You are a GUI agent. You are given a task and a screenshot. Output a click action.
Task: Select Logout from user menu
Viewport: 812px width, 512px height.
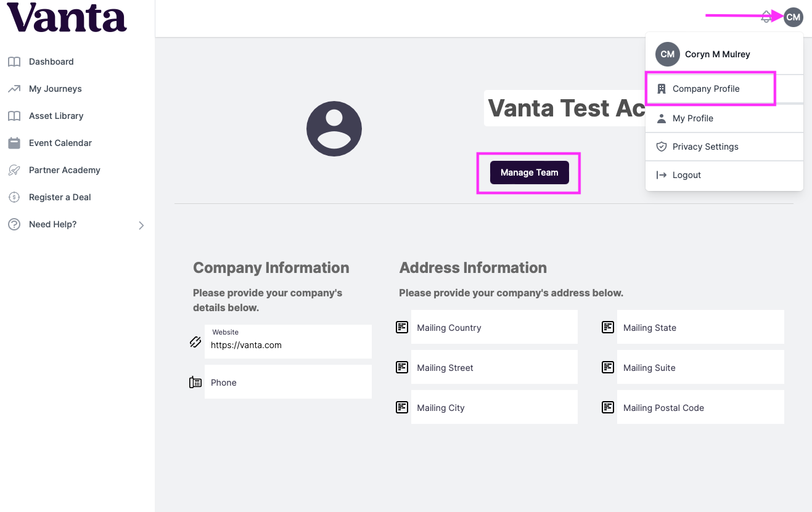pos(724,175)
